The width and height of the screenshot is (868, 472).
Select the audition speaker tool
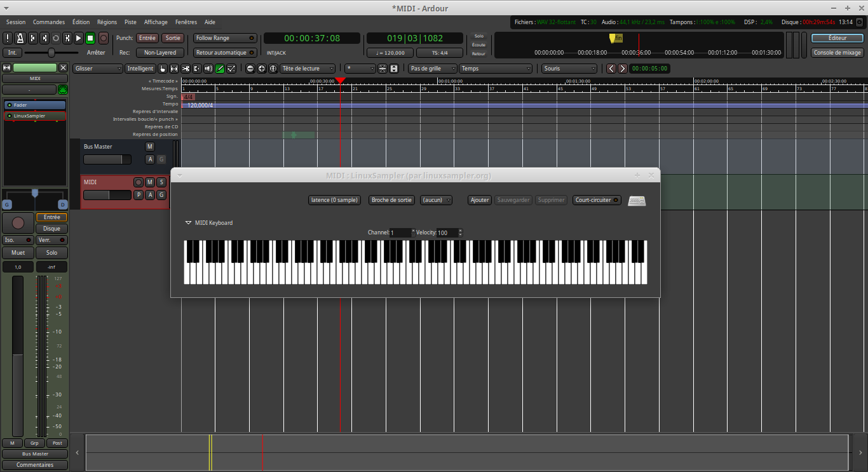coord(208,69)
